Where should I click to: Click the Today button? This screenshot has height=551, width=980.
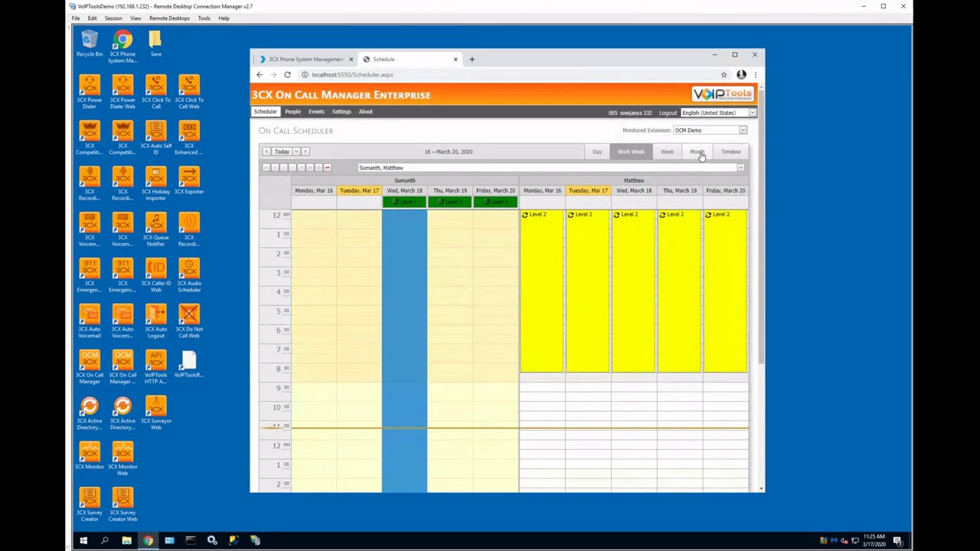pos(282,152)
